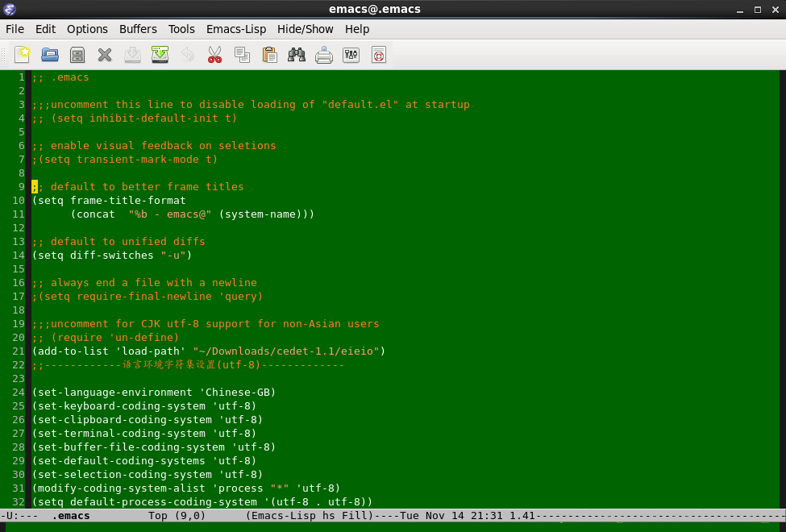Image resolution: width=786 pixels, height=532 pixels.
Task: Click the comment ';(setq transient-mark-mode t)'
Action: pos(125,160)
